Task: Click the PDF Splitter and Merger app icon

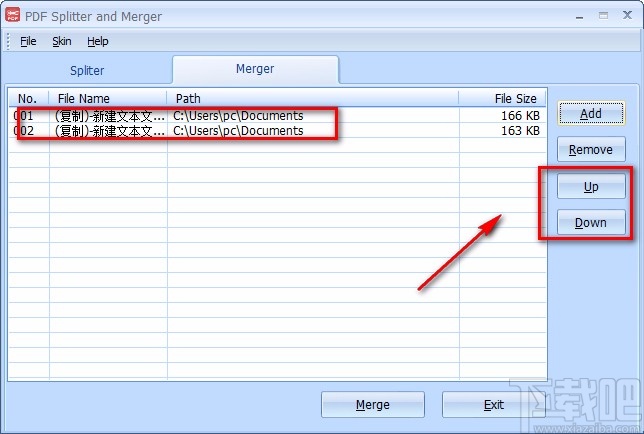Action: tap(13, 14)
